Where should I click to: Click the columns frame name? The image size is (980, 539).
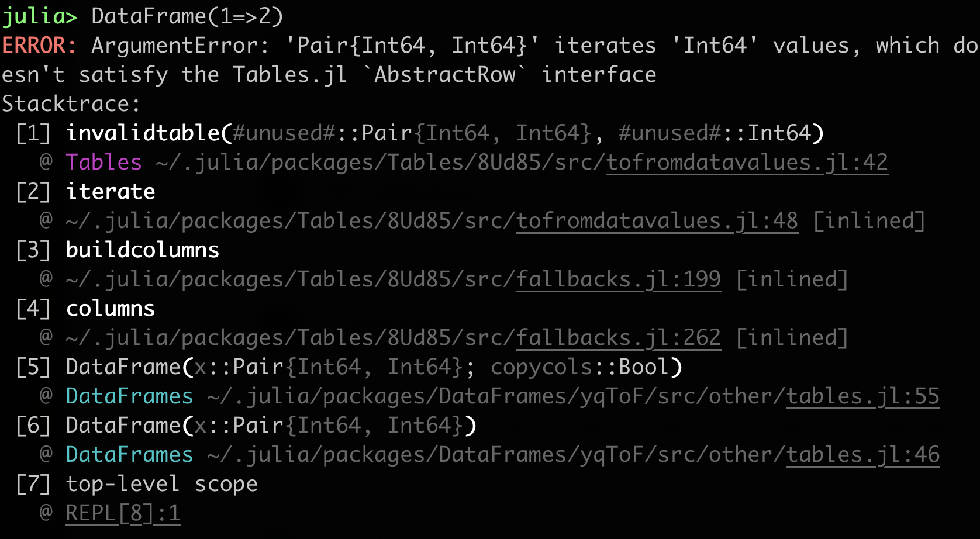click(111, 309)
